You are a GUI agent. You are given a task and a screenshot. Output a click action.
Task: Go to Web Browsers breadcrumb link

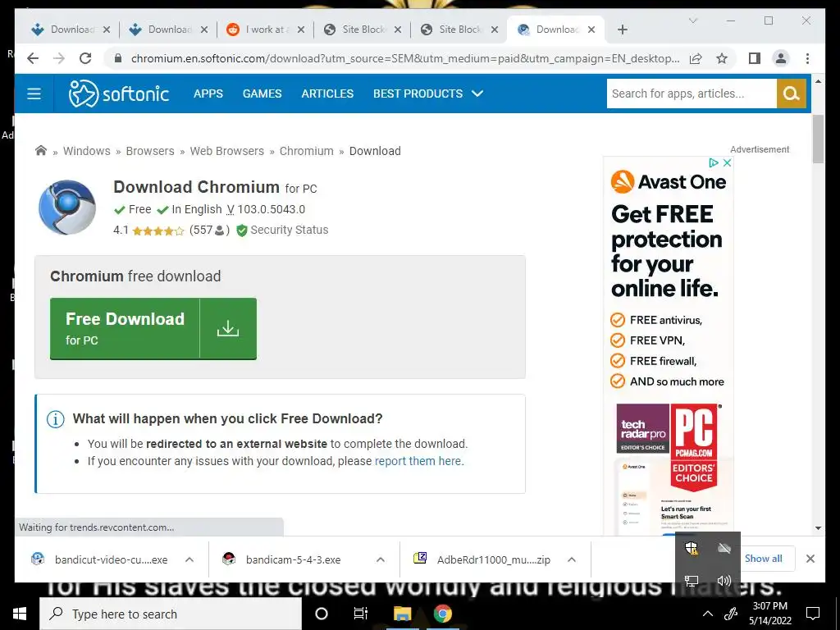pos(226,151)
